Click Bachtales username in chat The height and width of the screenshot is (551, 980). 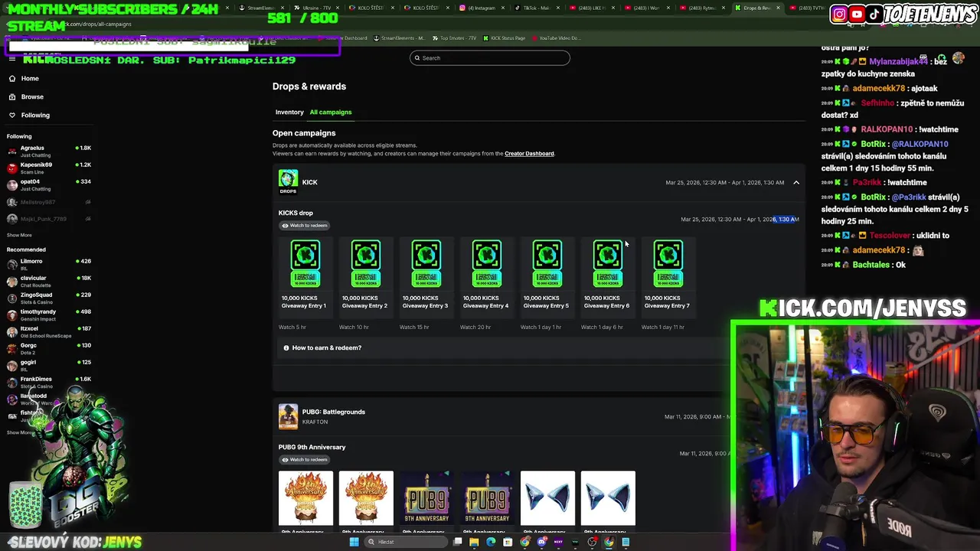coord(871,265)
